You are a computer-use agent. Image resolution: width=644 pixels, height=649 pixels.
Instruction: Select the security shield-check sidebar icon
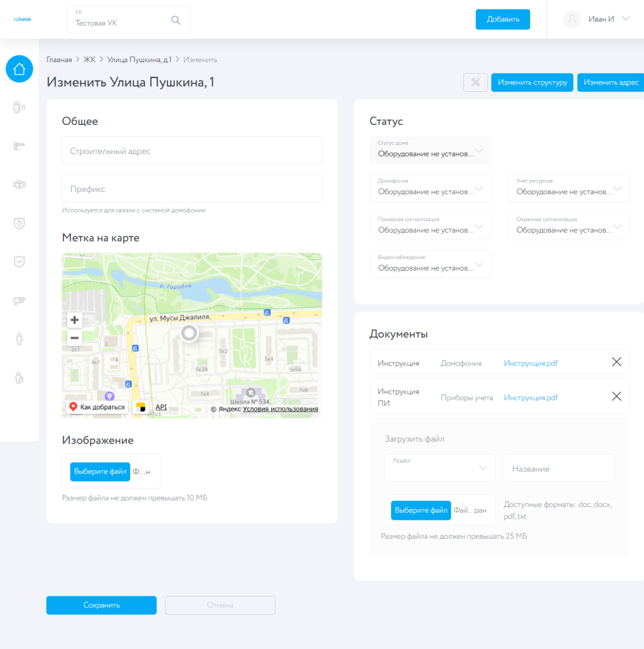[x=19, y=261]
